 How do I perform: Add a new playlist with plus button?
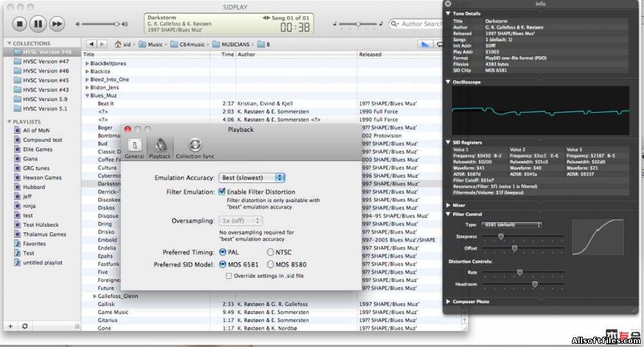point(11,326)
